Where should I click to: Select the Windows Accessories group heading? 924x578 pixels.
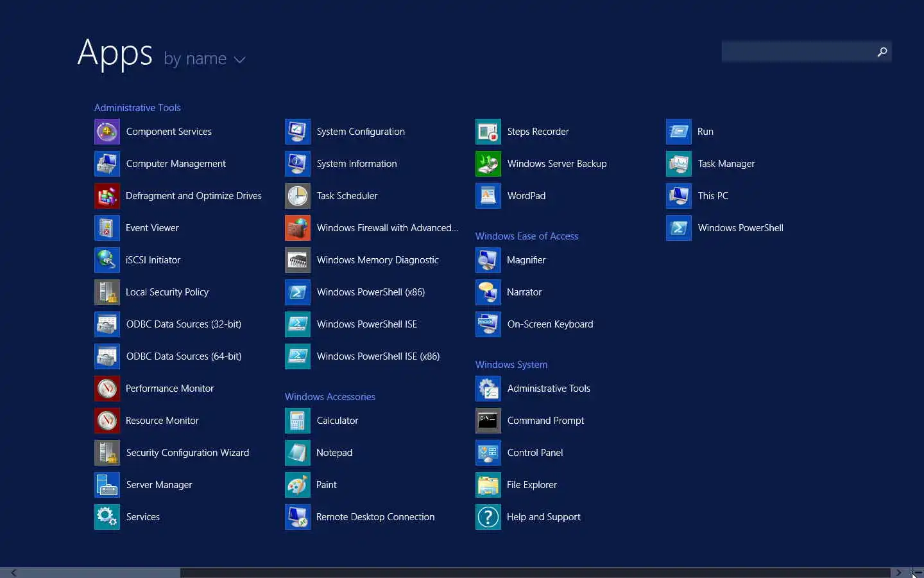click(x=330, y=397)
